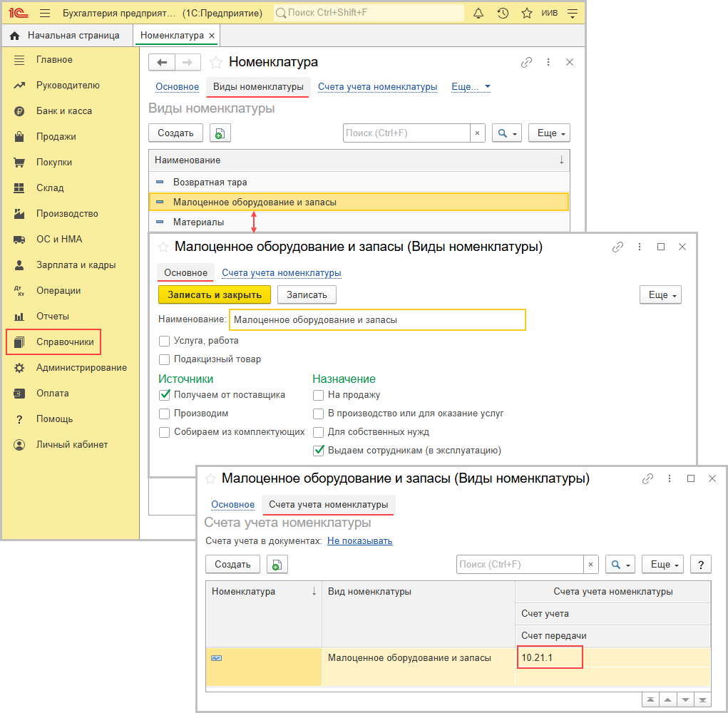Create by copying icon in Виды номенклатуры
The width and height of the screenshot is (728, 713).
(220, 133)
